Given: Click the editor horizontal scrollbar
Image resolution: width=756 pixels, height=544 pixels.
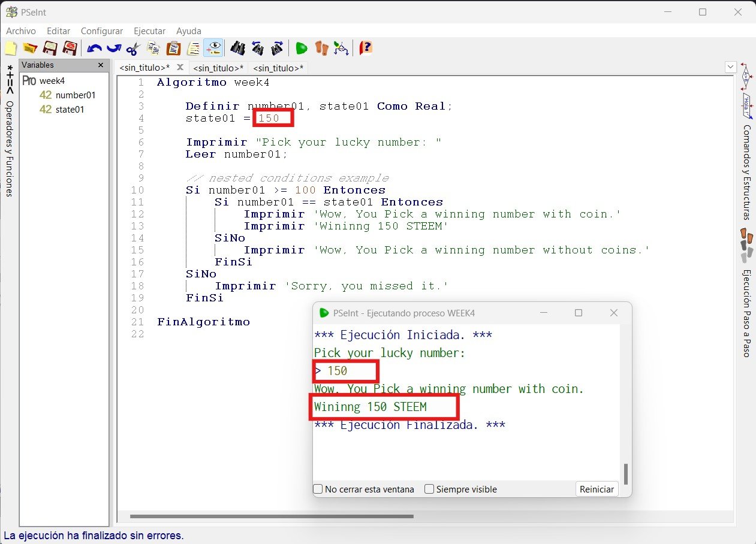Looking at the screenshot, I should pyautogui.click(x=272, y=516).
